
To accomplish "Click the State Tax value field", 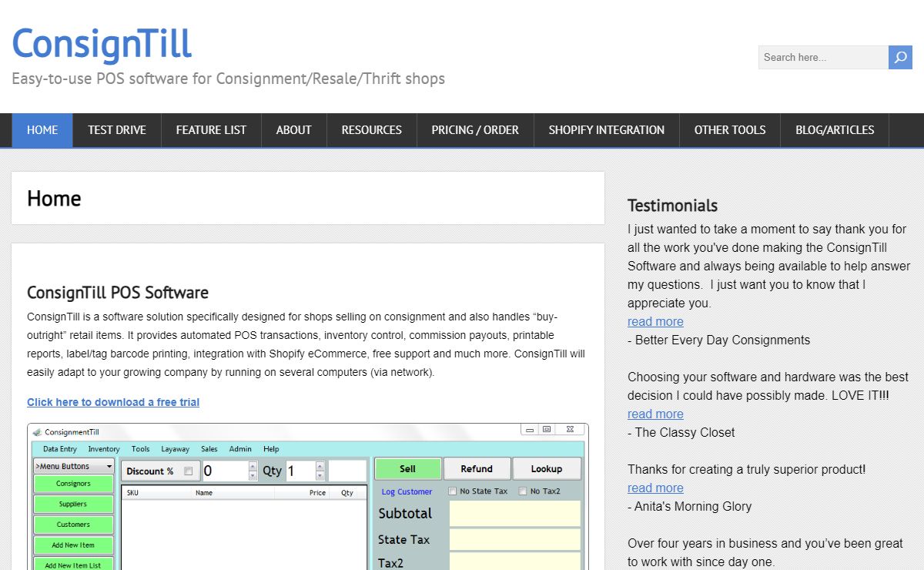I will (x=515, y=539).
